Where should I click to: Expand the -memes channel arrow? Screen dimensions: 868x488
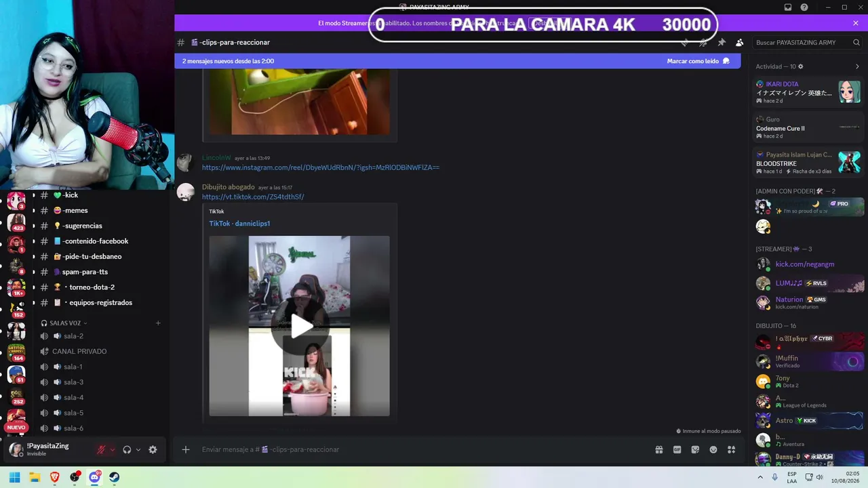[34, 210]
